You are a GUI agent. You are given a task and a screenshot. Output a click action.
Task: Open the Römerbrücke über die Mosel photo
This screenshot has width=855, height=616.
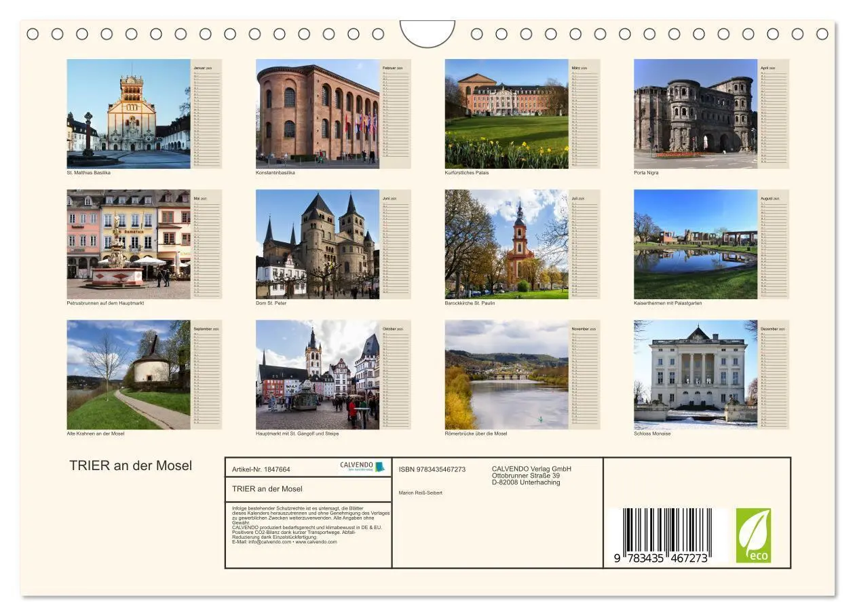506,374
